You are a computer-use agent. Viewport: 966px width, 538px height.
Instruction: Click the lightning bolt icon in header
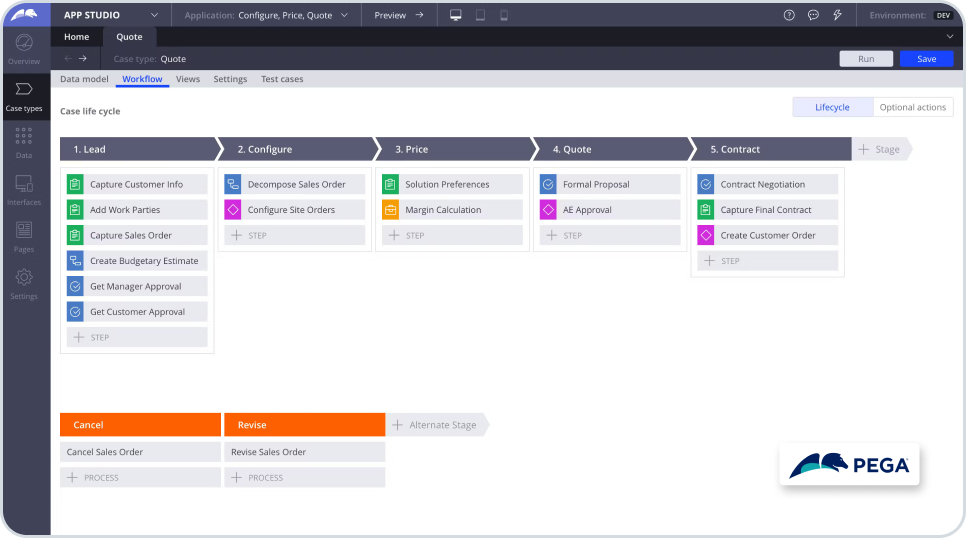point(837,15)
